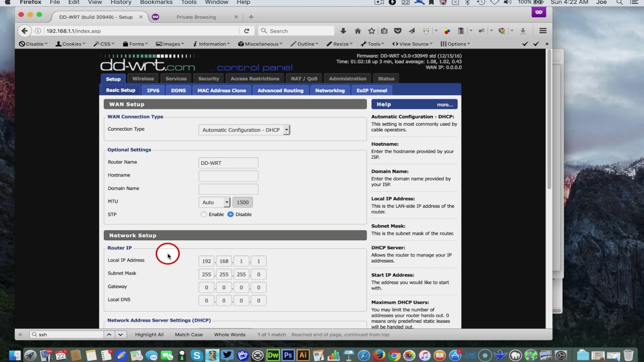Click the Help more... link

[x=445, y=105]
